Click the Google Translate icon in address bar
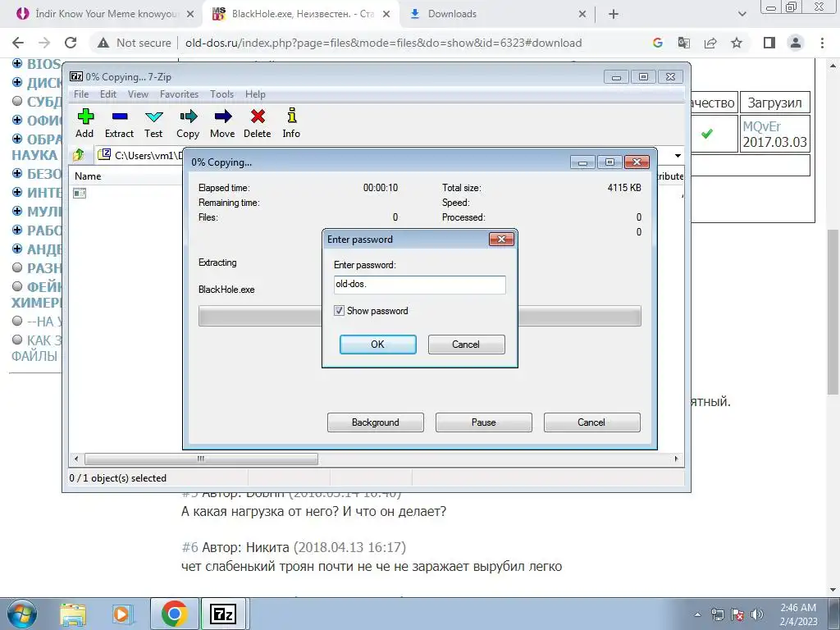Image resolution: width=840 pixels, height=630 pixels. tap(684, 43)
